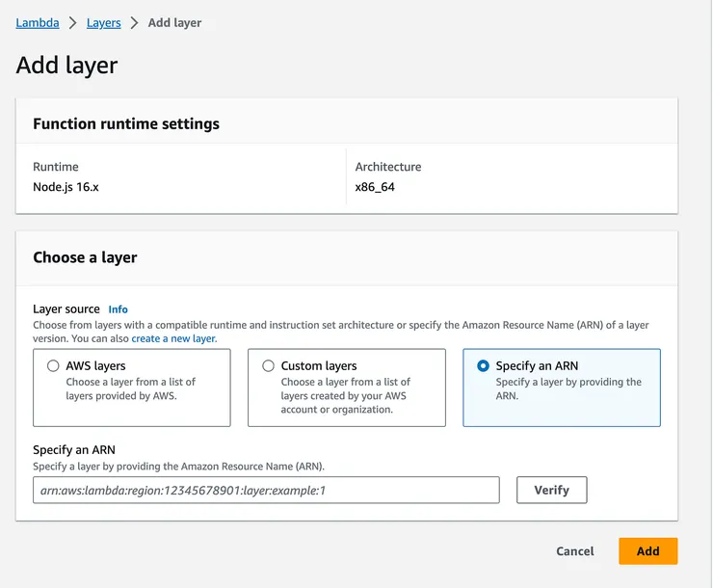Select the AWS layers radio button
This screenshot has width=713, height=588.
[53, 366]
